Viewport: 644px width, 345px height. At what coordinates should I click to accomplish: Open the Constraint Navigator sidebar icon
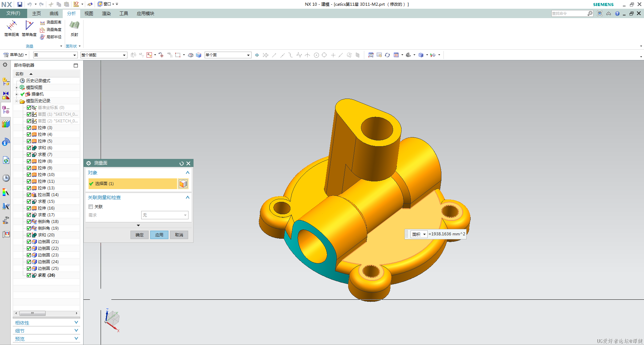tap(6, 96)
